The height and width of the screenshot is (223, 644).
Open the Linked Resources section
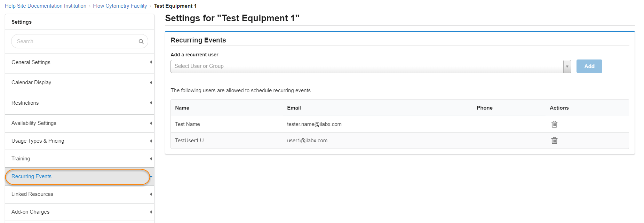(32, 194)
